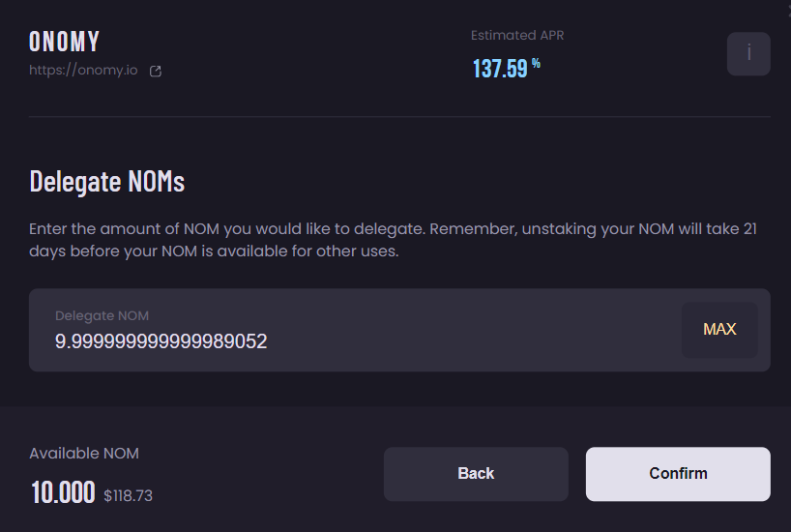Click the external link icon beside onomy.io
Image resolution: width=791 pixels, height=532 pixels.
click(x=156, y=71)
